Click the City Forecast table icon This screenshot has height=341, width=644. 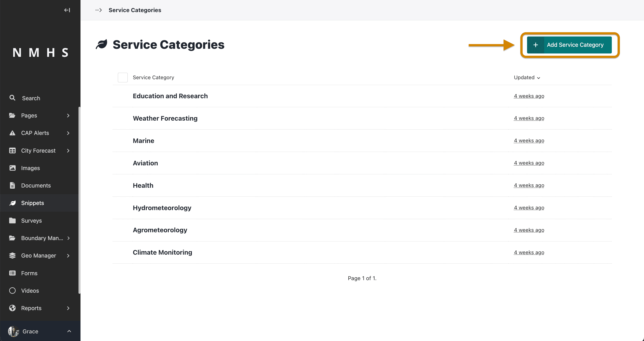pyautogui.click(x=12, y=150)
